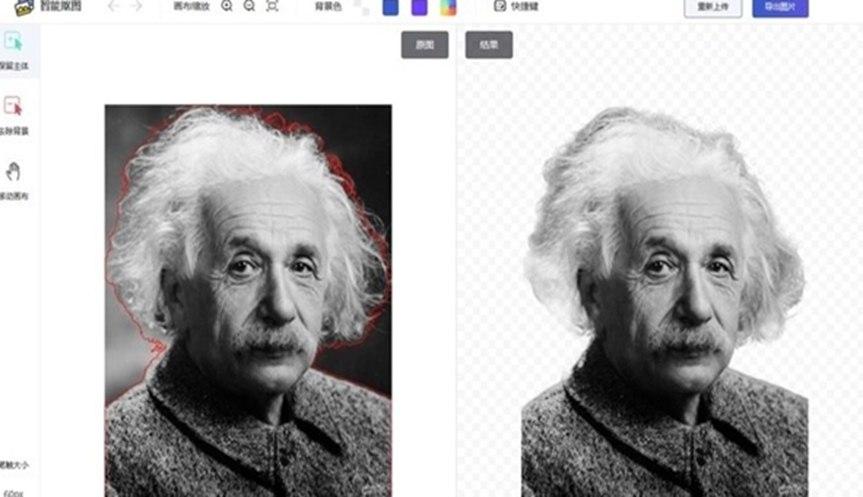Choose the transparent checkerboard background swatch

coord(362,7)
